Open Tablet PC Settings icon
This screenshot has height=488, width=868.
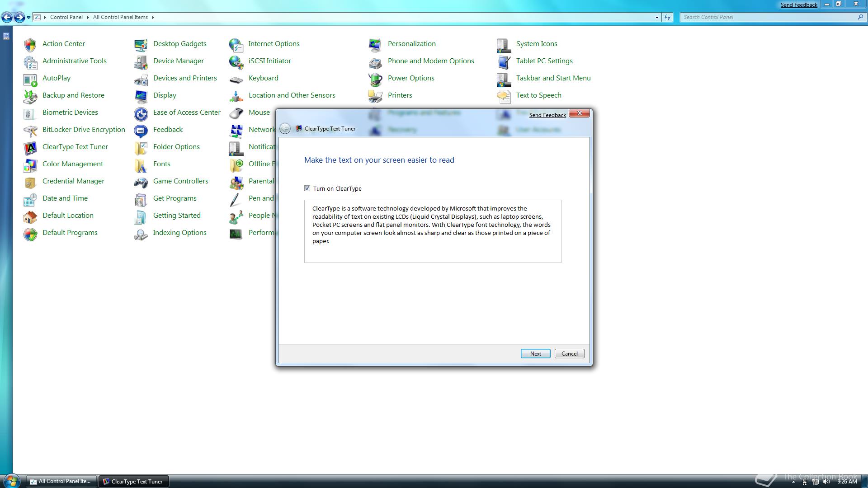click(x=504, y=61)
